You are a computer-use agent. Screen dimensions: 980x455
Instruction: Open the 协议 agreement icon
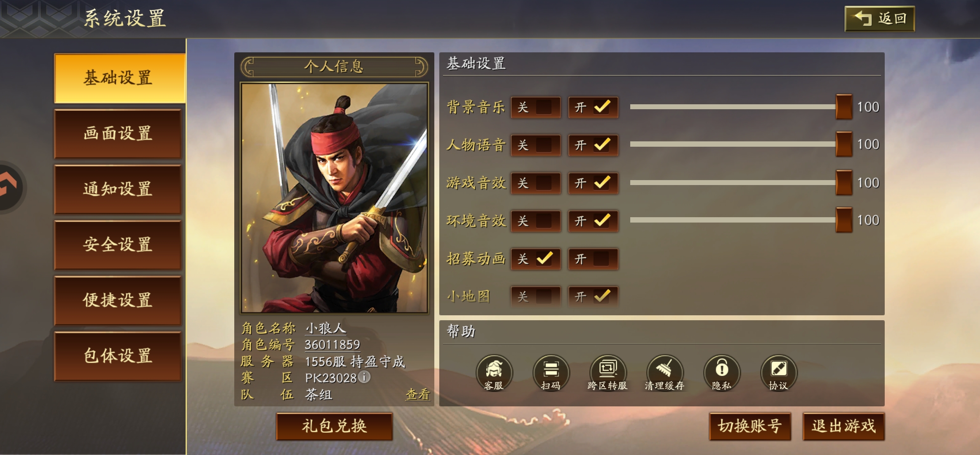[778, 373]
